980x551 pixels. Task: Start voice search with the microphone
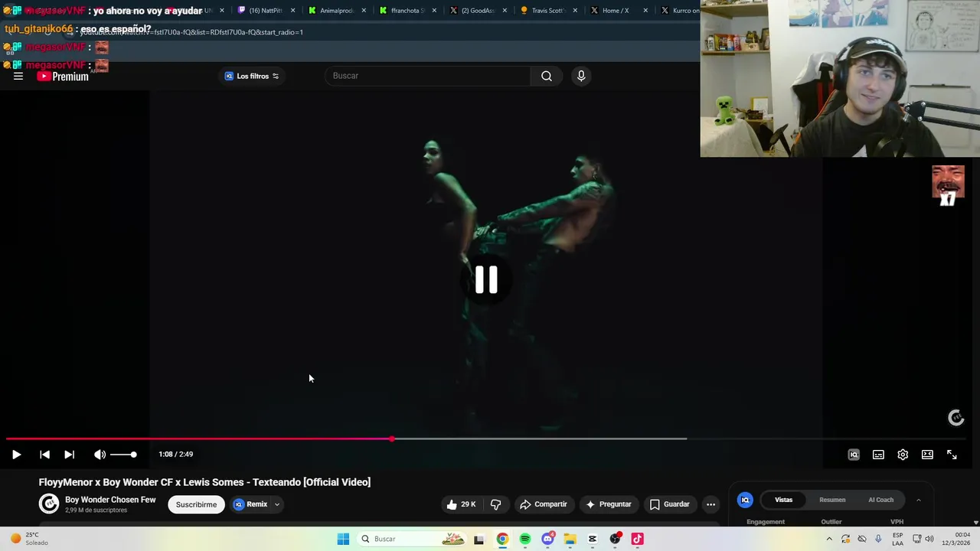pos(581,76)
